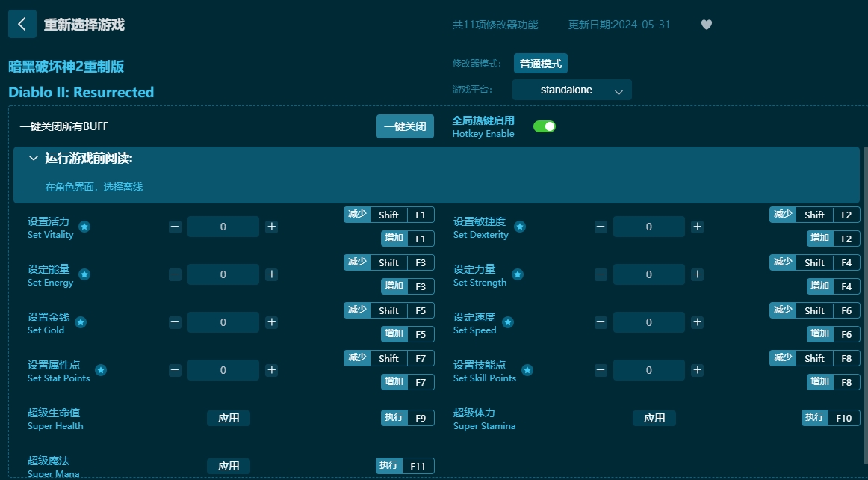The image size is (868, 480).
Task: Click the heart favorite icon at top right
Action: (x=706, y=25)
